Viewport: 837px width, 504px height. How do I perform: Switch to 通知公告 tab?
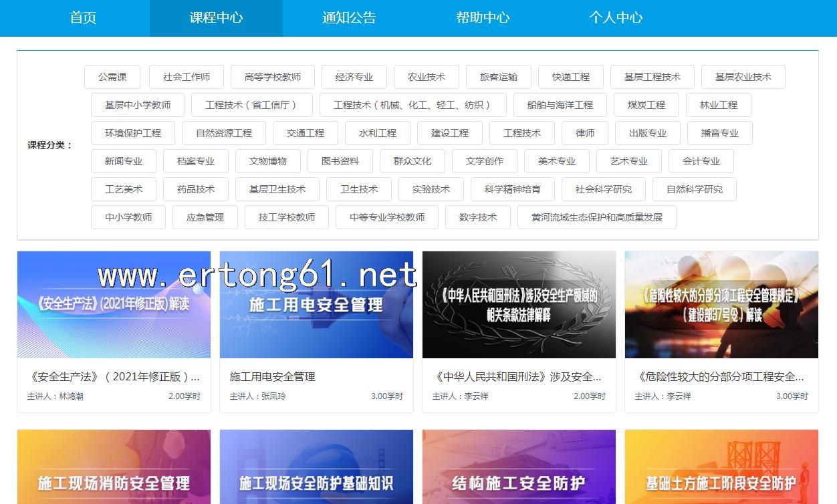349,18
